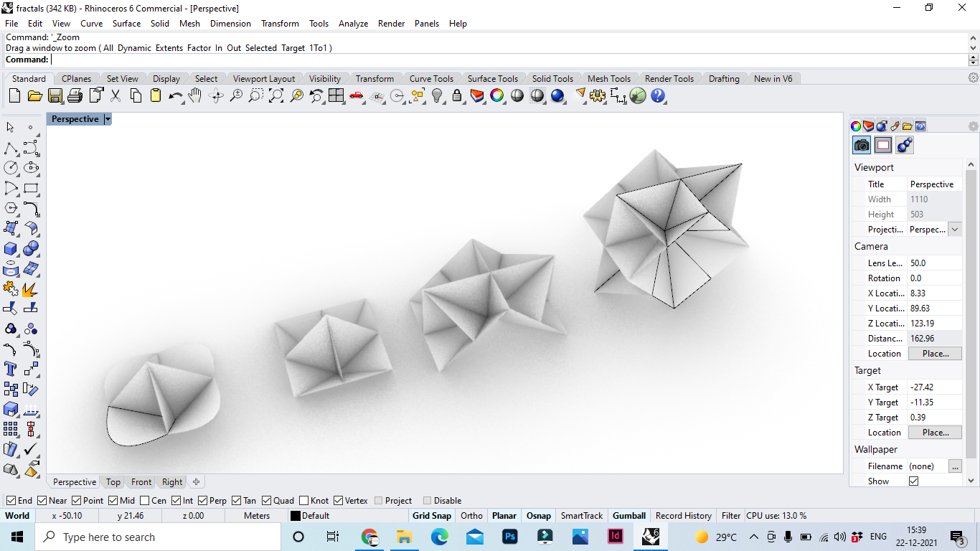Viewport: 980px width, 551px height.
Task: Select the solid Box tool
Action: (11, 248)
